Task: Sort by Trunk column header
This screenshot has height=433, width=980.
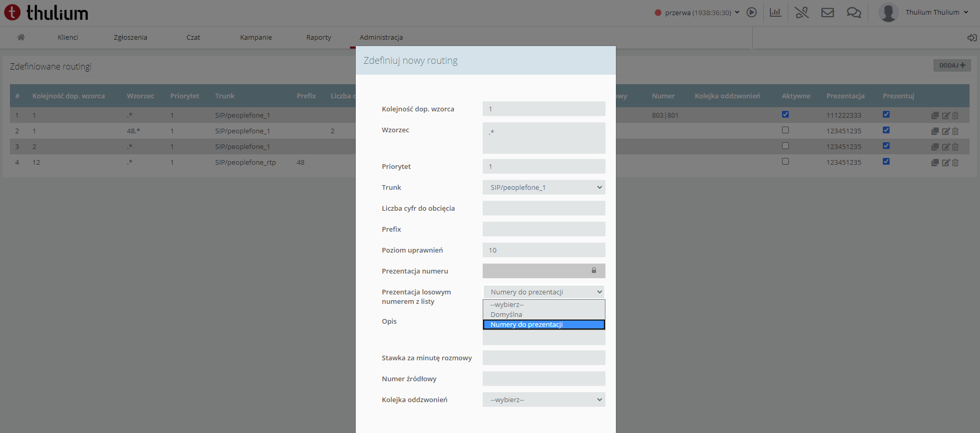Action: pyautogui.click(x=225, y=96)
